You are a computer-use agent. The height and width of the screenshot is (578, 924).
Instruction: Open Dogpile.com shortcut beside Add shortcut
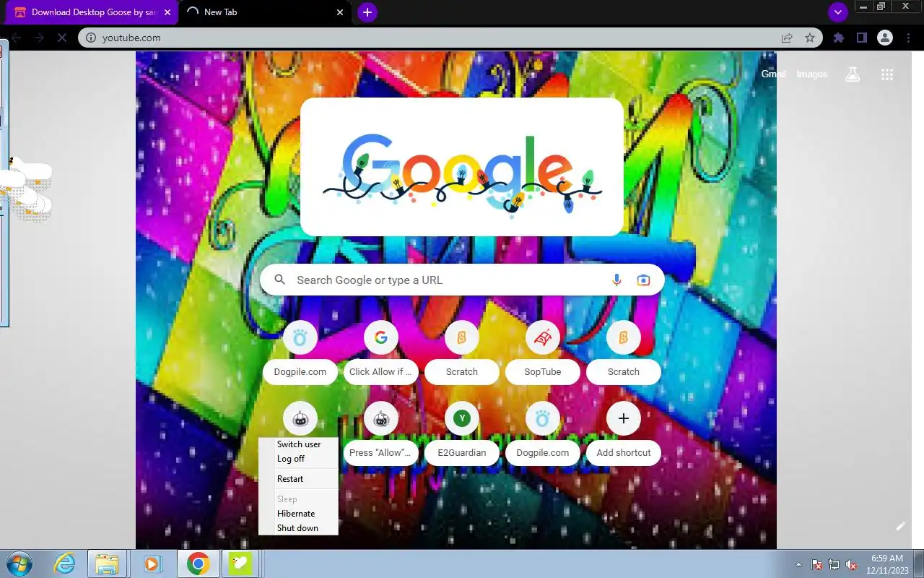click(x=543, y=433)
